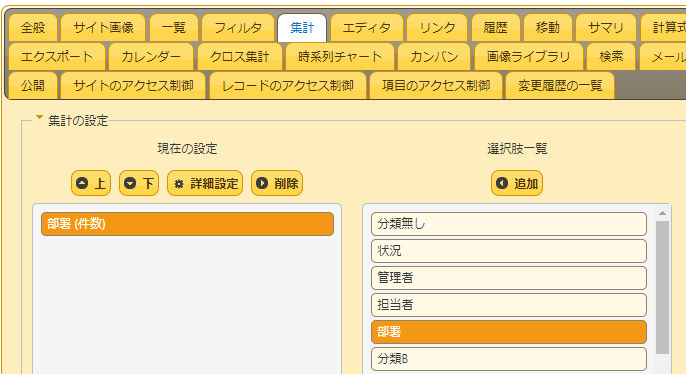Open the 変更履歴の一覧 tab
Screen dimensions: 686x374
point(560,86)
